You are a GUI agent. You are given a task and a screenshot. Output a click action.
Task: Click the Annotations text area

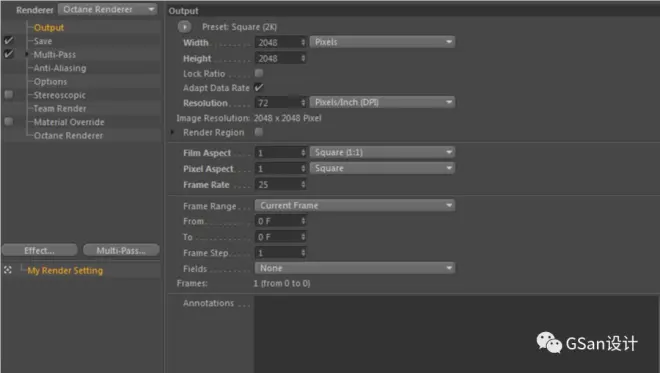(457, 334)
